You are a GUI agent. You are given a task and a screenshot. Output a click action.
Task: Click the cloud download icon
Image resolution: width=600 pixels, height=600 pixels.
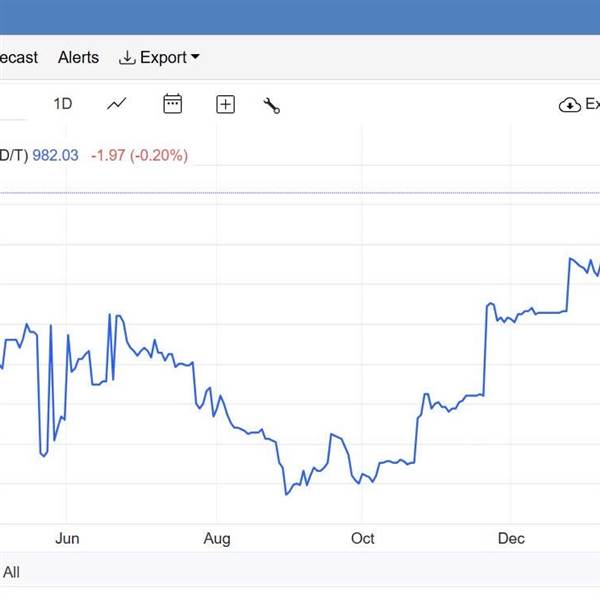(570, 105)
